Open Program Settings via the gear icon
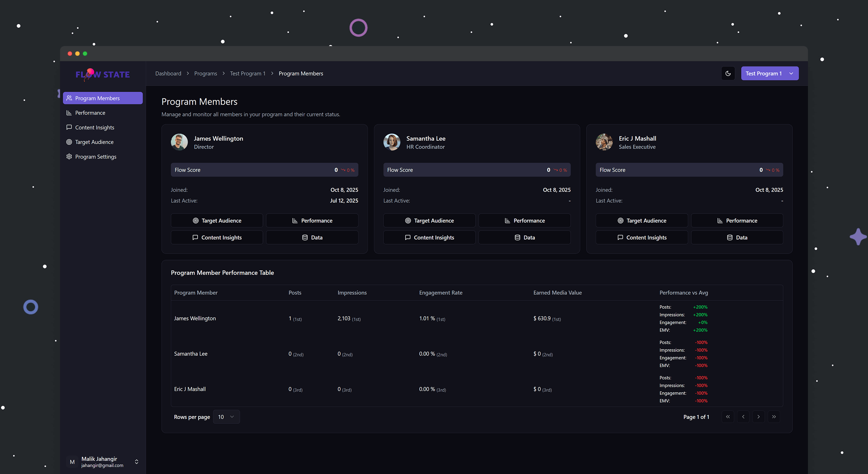Viewport: 868px width, 474px height. coord(69,156)
